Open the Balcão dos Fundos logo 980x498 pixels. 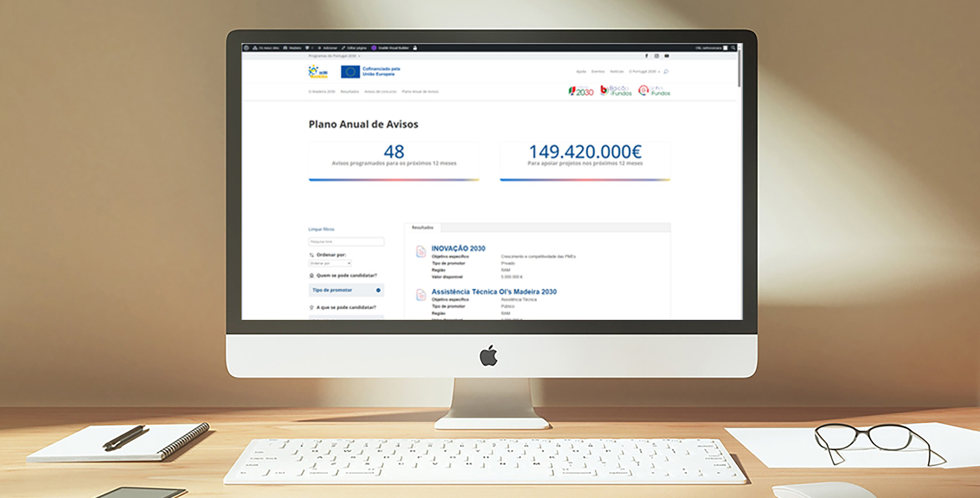616,91
